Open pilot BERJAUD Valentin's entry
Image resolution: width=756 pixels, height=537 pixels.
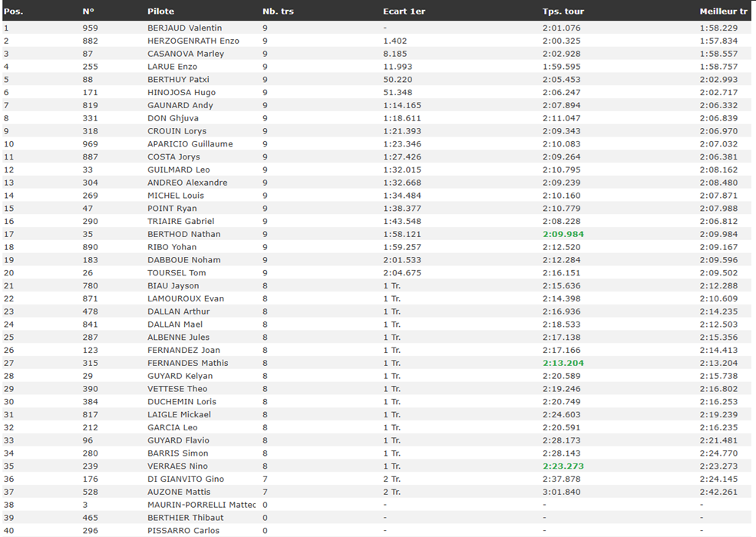click(x=184, y=28)
